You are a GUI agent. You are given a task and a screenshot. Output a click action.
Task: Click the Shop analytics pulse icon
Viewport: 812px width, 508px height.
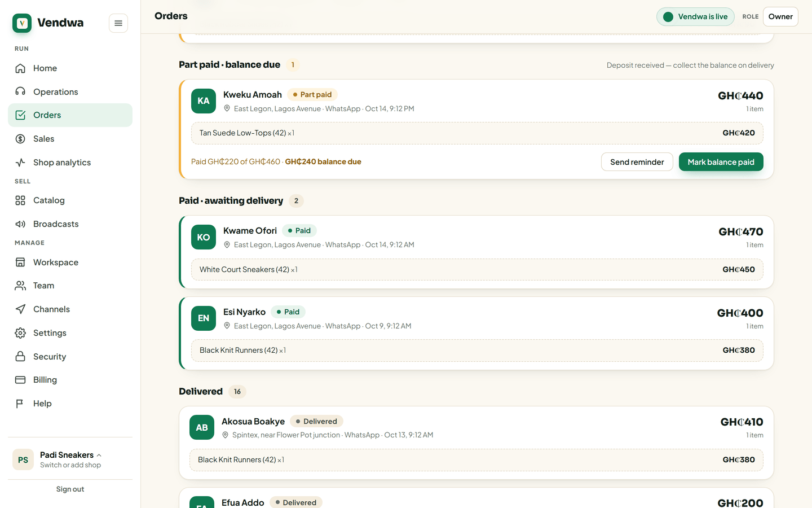tap(20, 163)
